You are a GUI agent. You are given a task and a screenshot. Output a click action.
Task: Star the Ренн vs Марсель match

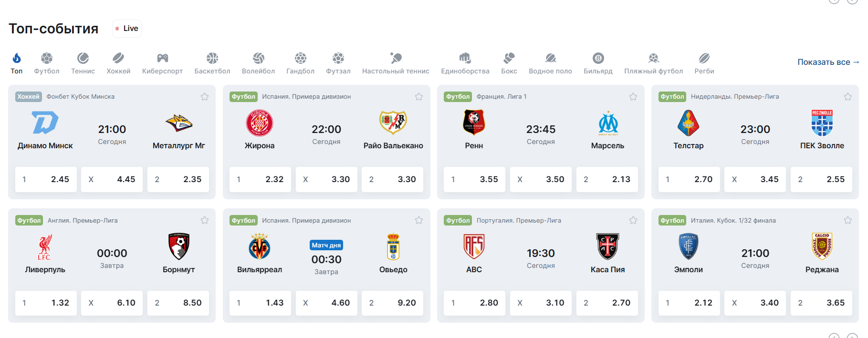633,97
